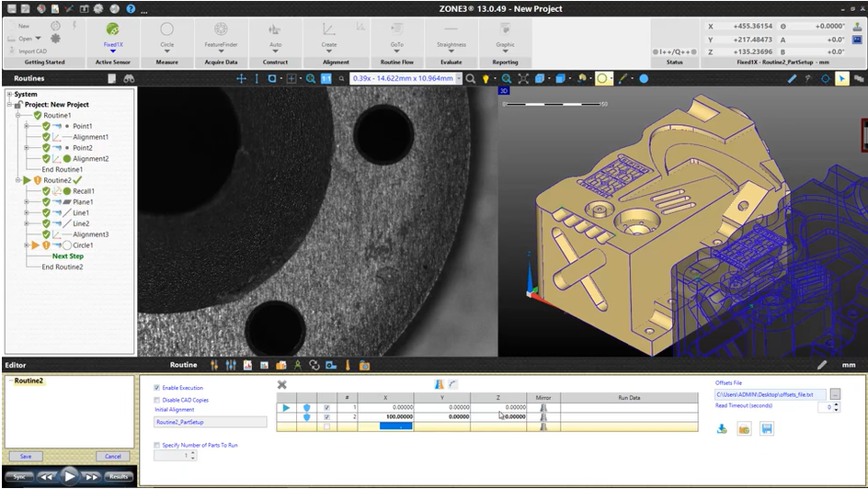This screenshot has height=489, width=868.
Task: Toggle the Enable Execution checkbox
Action: tap(157, 388)
